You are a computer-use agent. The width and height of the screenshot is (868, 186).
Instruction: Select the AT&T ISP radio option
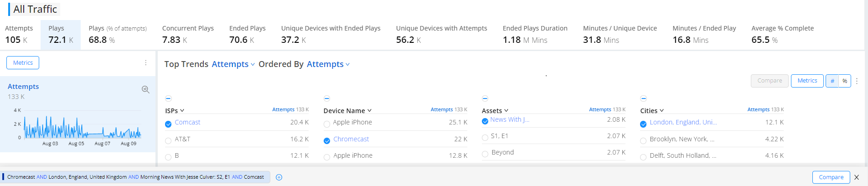(x=168, y=141)
